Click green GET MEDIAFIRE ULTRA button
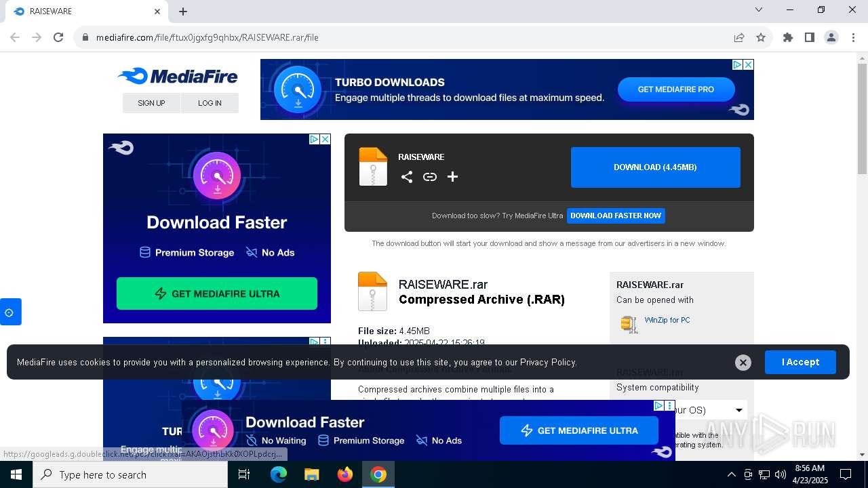Screen dimensions: 868x488 (x=217, y=293)
